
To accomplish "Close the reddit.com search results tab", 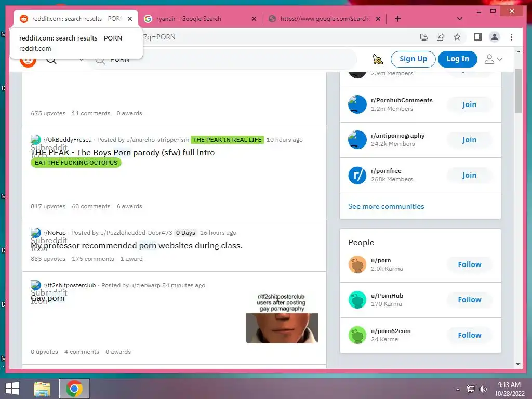I will 129,19.
